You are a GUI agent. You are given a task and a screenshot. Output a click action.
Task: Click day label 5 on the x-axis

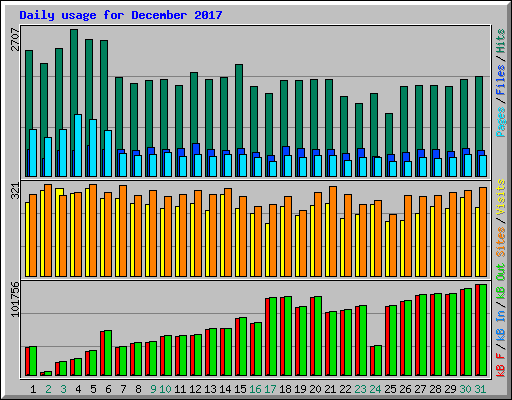tap(93, 389)
